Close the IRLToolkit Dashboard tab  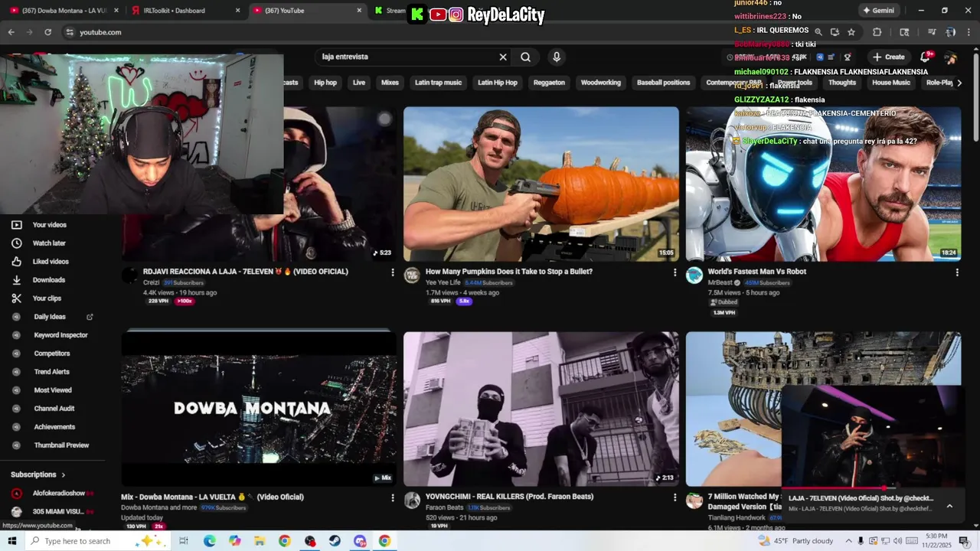(x=238, y=11)
